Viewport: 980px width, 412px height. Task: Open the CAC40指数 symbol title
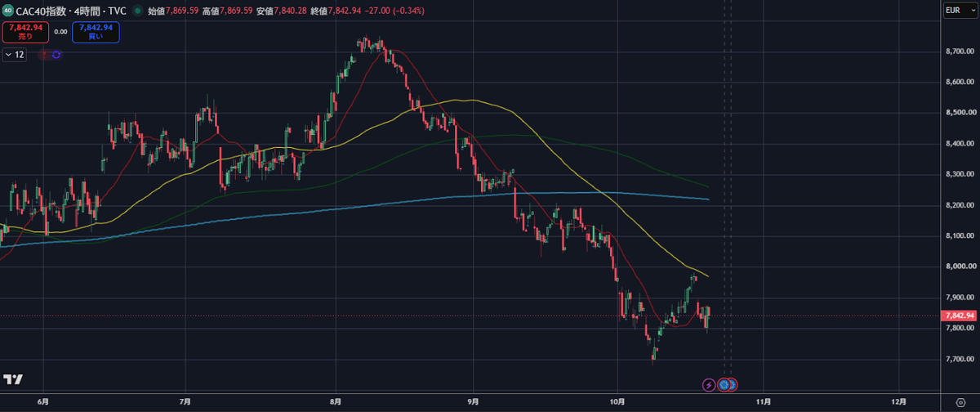pyautogui.click(x=42, y=11)
